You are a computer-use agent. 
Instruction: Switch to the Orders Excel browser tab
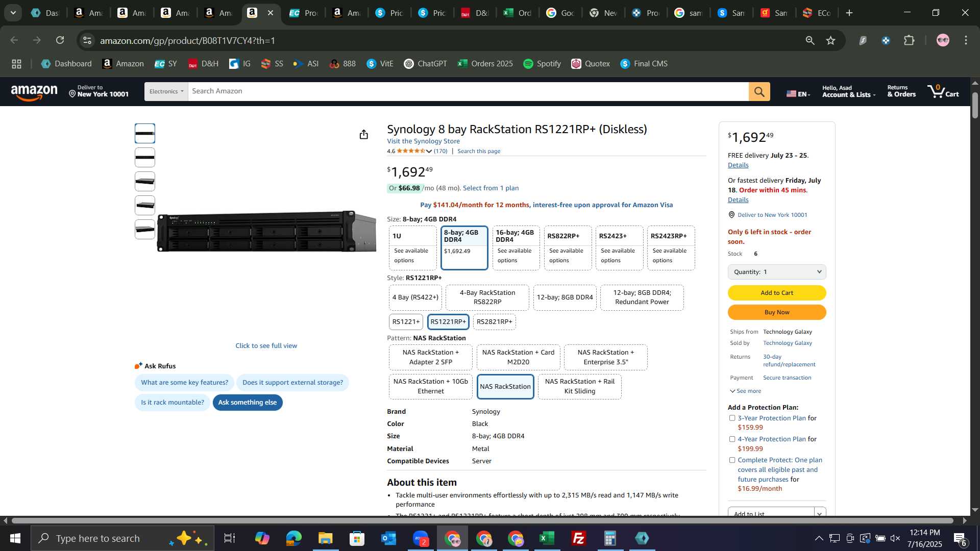[x=518, y=13]
